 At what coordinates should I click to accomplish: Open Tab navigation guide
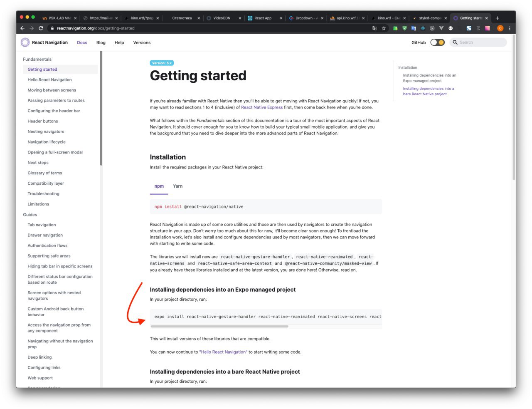point(42,225)
